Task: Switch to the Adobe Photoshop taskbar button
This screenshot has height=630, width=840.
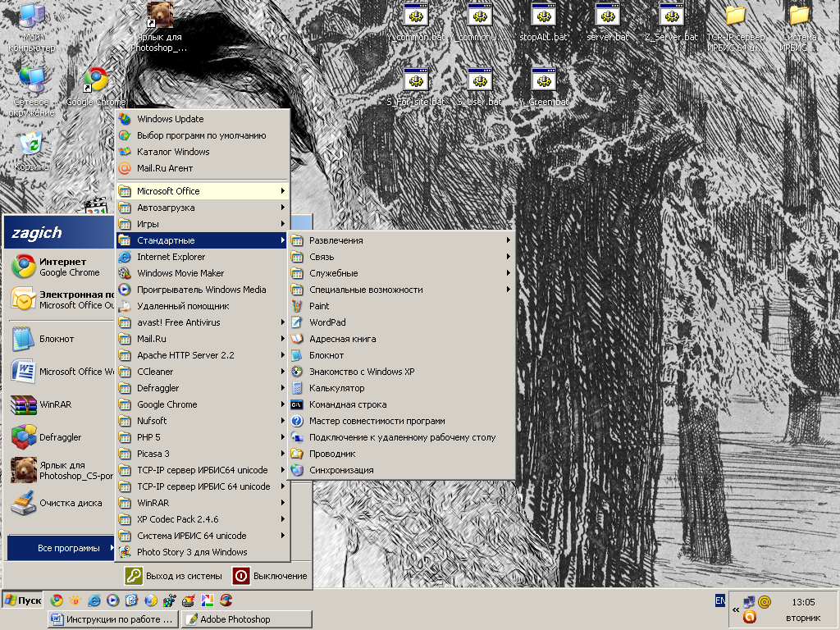Action: 246,619
